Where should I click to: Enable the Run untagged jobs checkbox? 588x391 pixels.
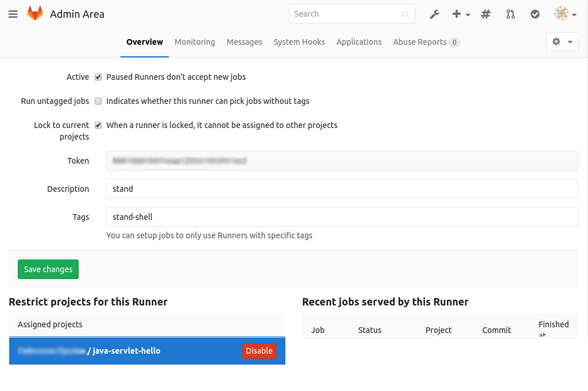[98, 101]
